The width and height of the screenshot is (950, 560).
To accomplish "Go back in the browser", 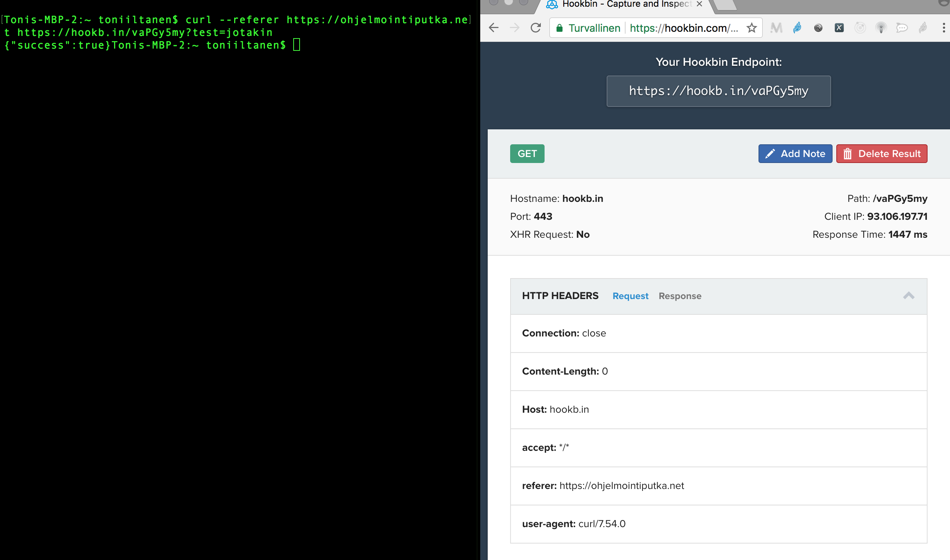I will tap(494, 28).
